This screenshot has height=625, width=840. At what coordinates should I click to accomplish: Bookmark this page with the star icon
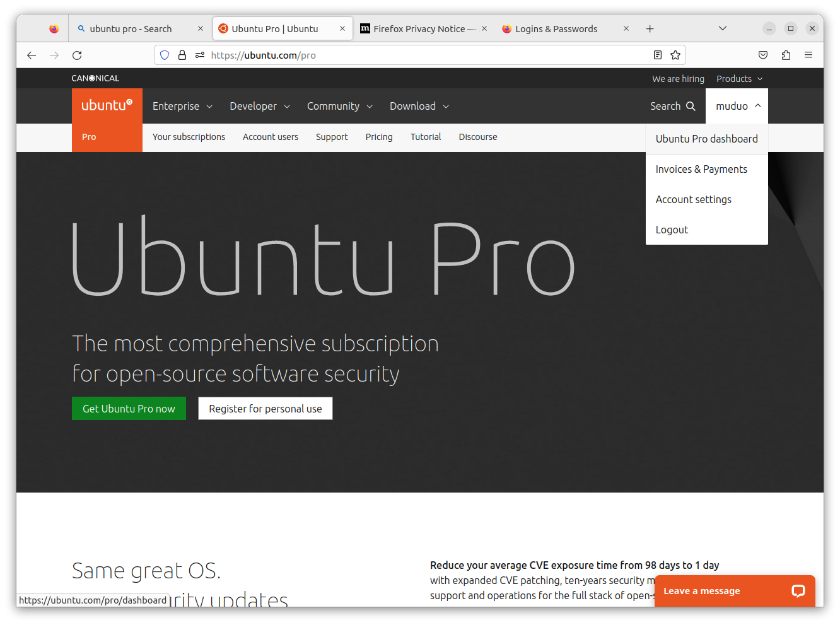[x=675, y=55]
